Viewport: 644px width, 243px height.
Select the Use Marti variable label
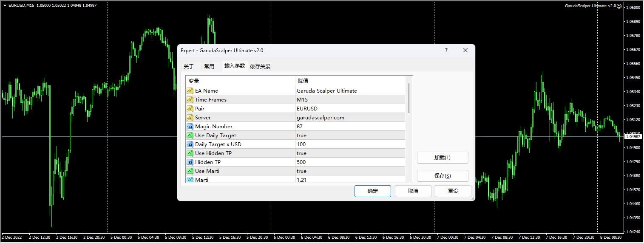point(207,171)
